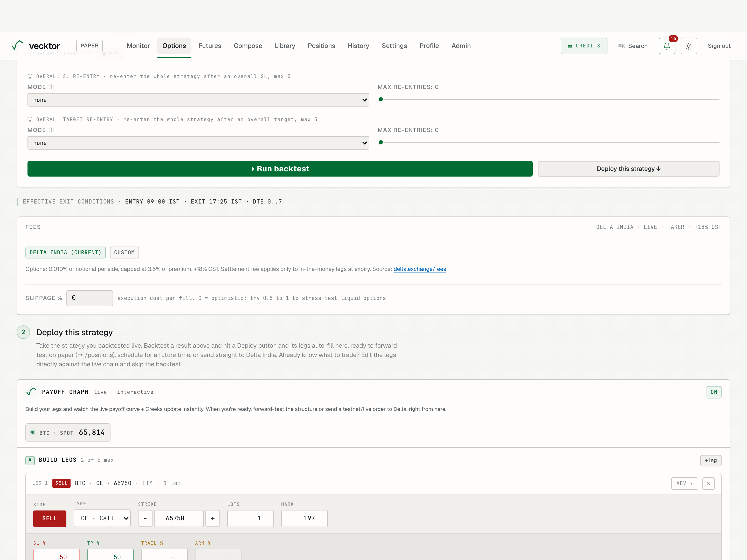Click the A badge beside BUILD LEGS

[x=30, y=460]
